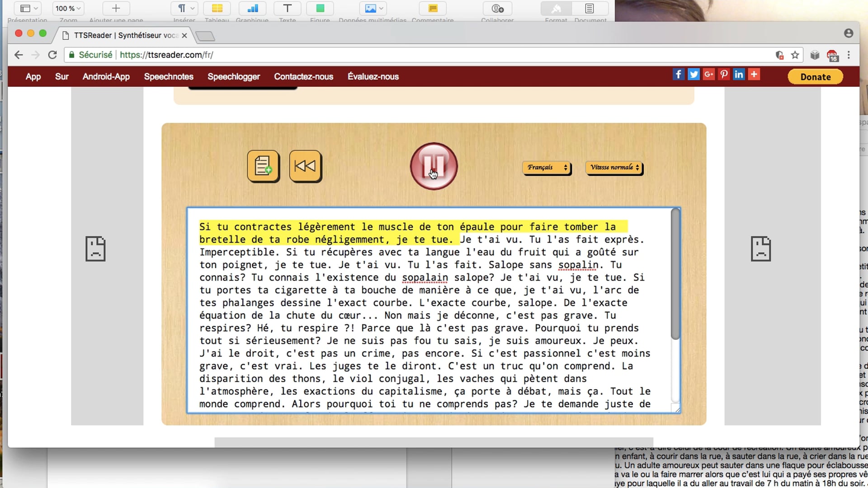
Task: Pause the speech playback
Action: point(434,166)
